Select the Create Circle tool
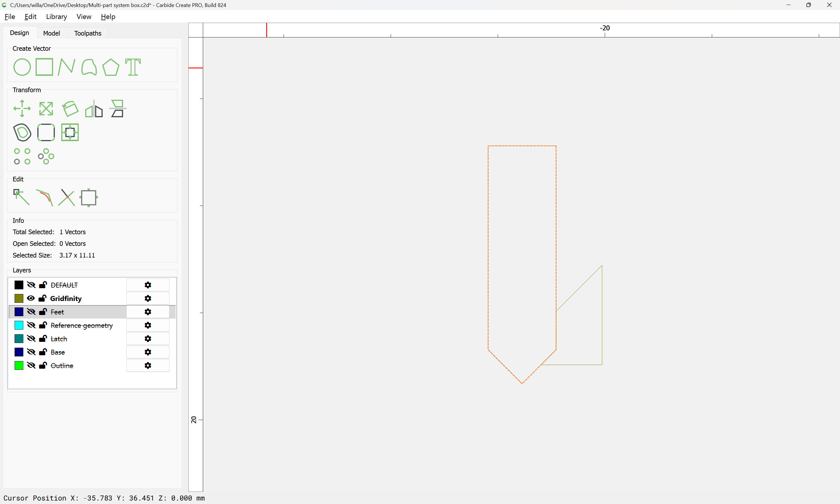The height and width of the screenshot is (504, 840). click(x=22, y=67)
